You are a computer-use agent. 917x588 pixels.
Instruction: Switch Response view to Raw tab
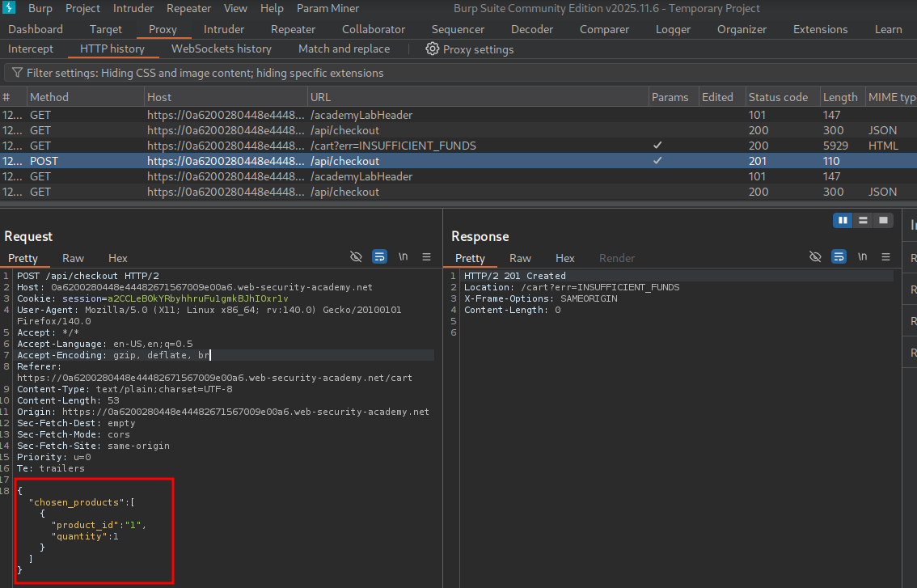pyautogui.click(x=520, y=258)
